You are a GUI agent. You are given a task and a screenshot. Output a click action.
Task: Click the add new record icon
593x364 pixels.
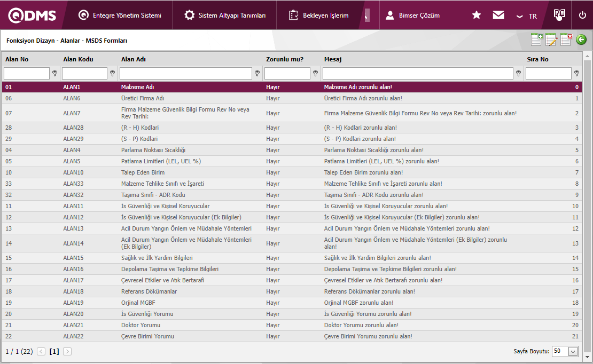(x=536, y=39)
